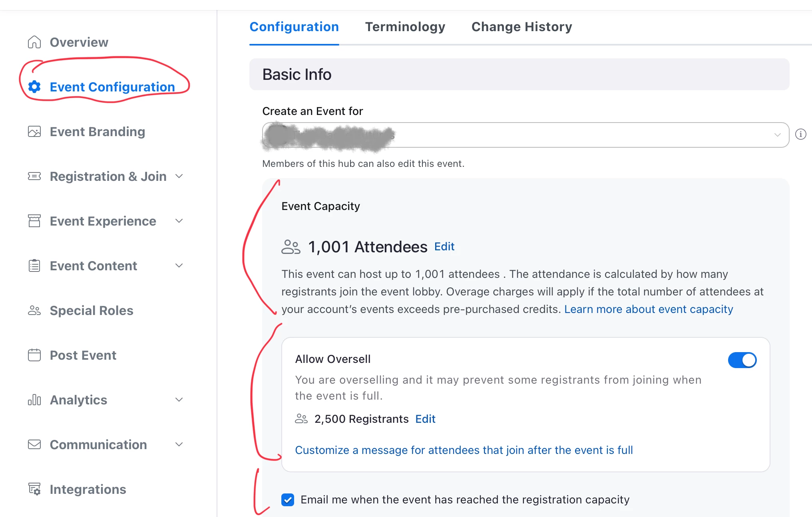Expand the Event Experience menu chevron
The width and height of the screenshot is (812, 517).
pos(179,221)
